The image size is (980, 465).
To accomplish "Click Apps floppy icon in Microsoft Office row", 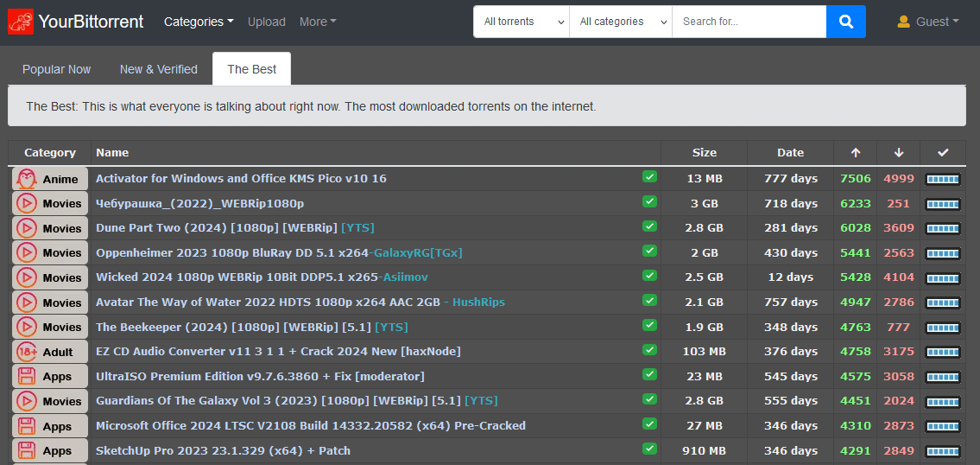I will [26, 426].
